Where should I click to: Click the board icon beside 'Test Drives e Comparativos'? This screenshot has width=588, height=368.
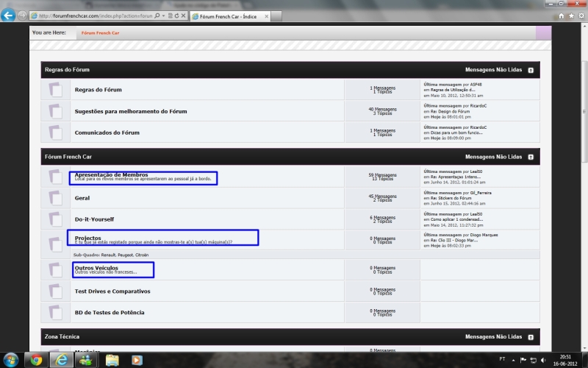[x=56, y=291]
